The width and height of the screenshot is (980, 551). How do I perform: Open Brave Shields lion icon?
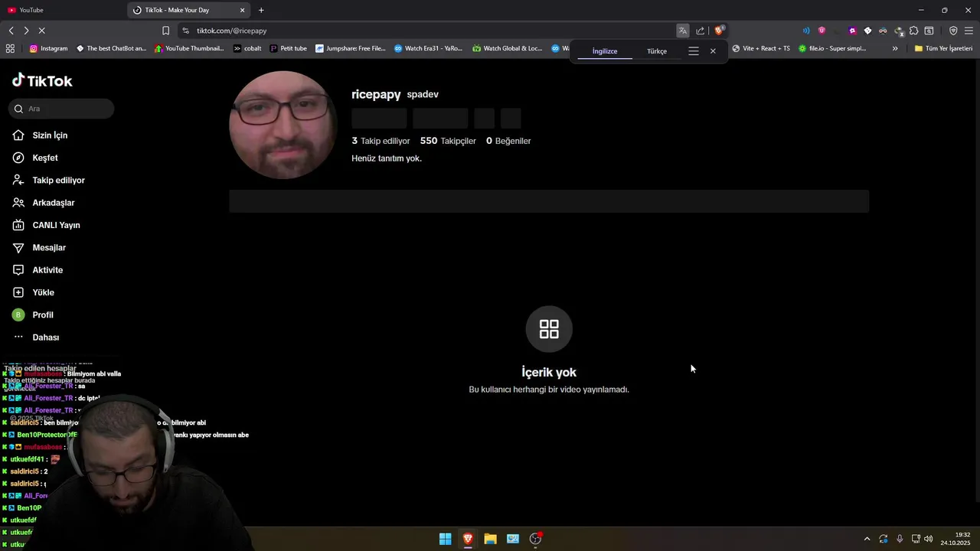(719, 31)
